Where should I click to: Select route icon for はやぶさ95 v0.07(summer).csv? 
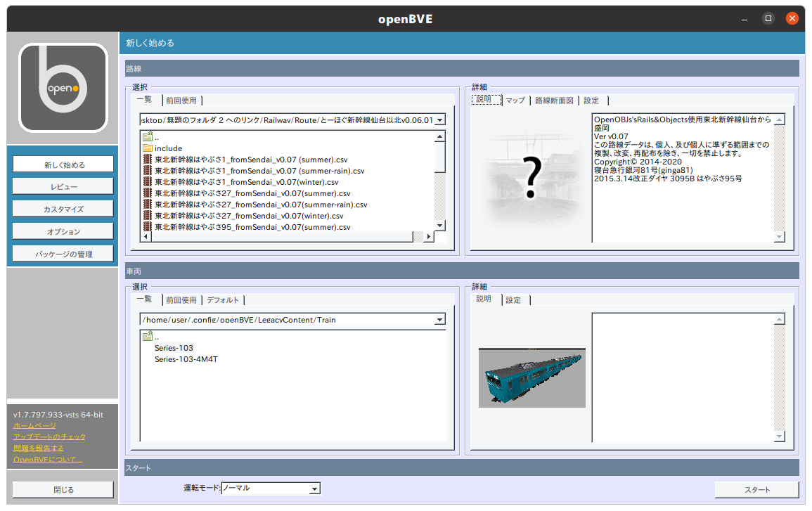[x=148, y=227]
